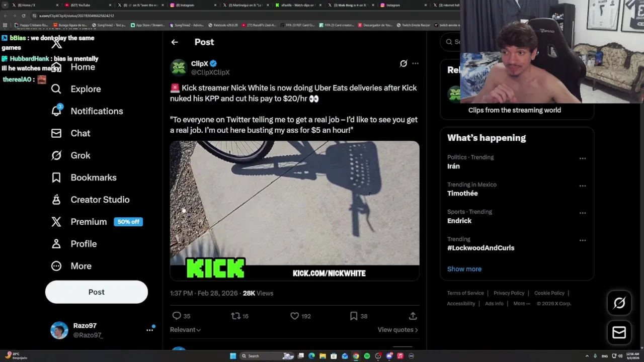Image resolution: width=644 pixels, height=362 pixels.
Task: Click Show more under What's happening
Action: pyautogui.click(x=464, y=269)
